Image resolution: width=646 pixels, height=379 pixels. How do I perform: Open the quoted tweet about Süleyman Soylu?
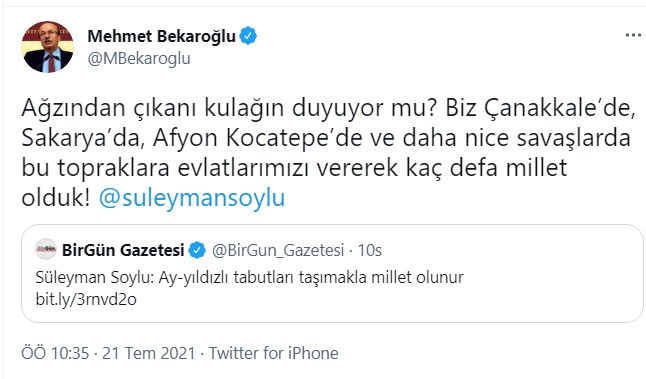332,273
